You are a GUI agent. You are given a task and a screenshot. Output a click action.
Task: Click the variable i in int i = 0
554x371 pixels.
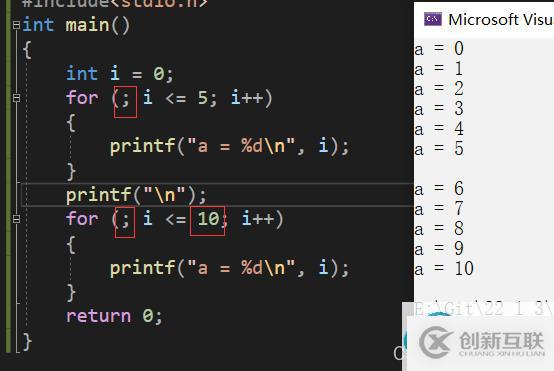[115, 73]
